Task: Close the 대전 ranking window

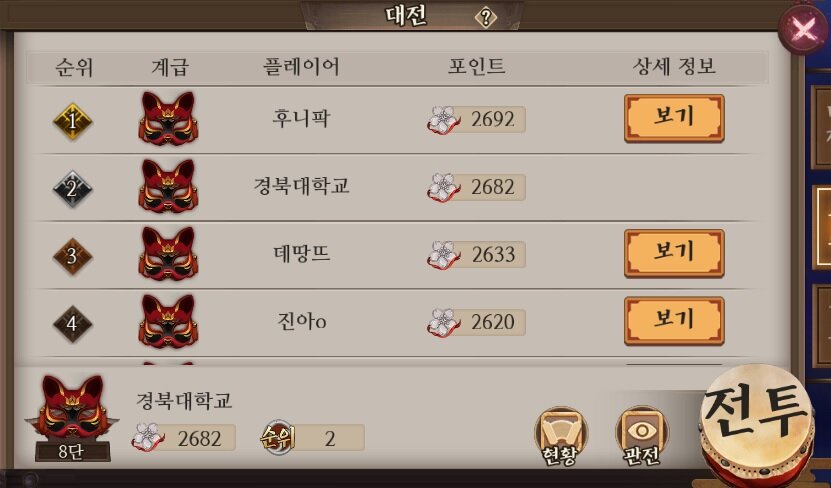Action: (803, 29)
